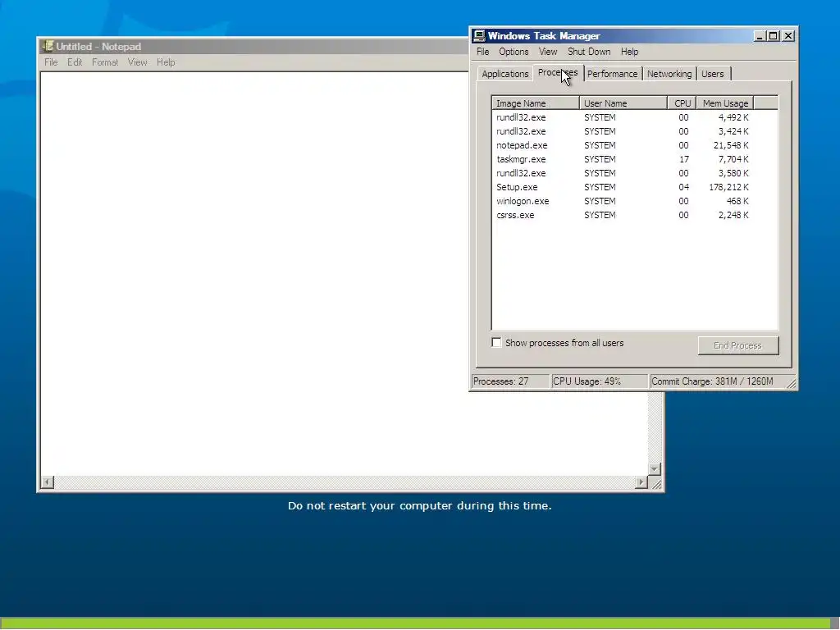
Task: Click the End Process button
Action: pos(737,345)
